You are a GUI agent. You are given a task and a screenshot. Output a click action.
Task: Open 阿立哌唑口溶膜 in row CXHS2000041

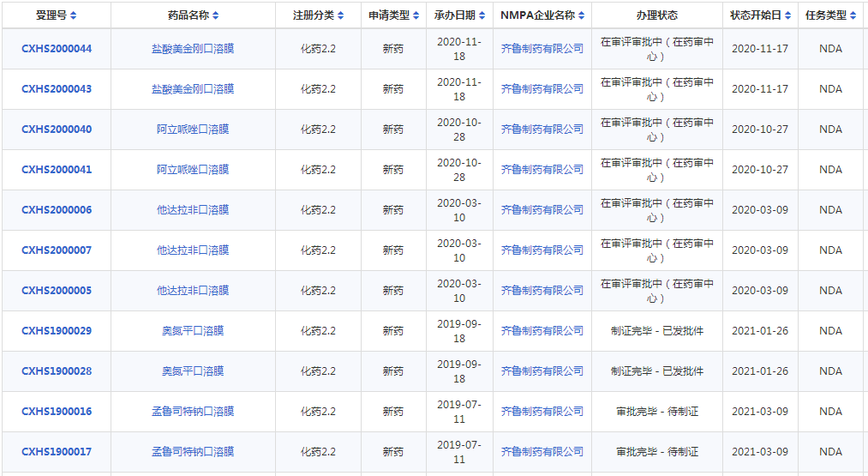pos(193,170)
